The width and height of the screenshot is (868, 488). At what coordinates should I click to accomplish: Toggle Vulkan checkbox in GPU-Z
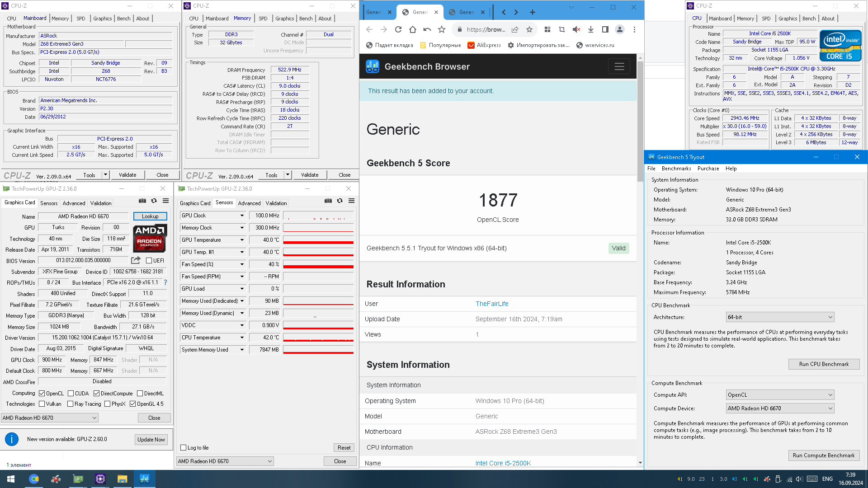42,404
